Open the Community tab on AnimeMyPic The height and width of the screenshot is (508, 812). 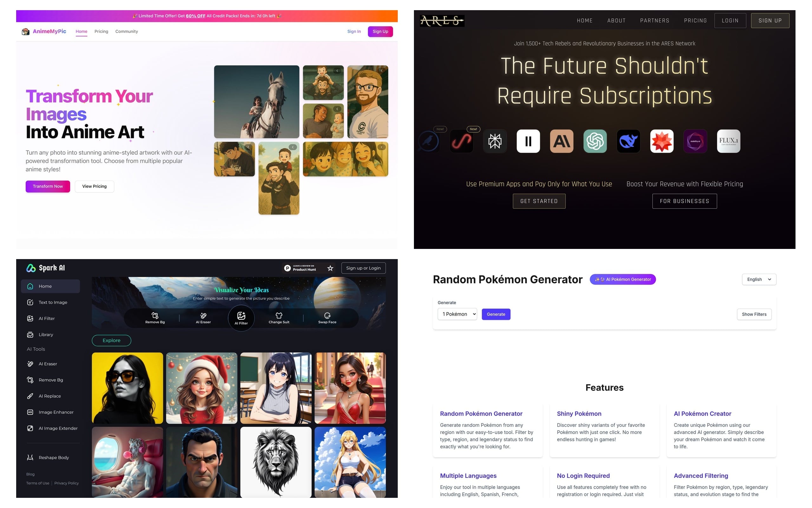click(127, 31)
